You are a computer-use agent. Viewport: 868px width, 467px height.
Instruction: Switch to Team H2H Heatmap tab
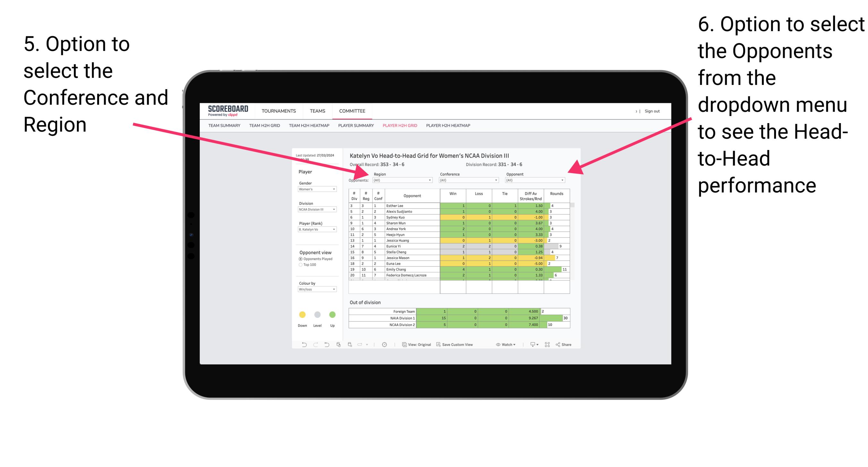311,127
